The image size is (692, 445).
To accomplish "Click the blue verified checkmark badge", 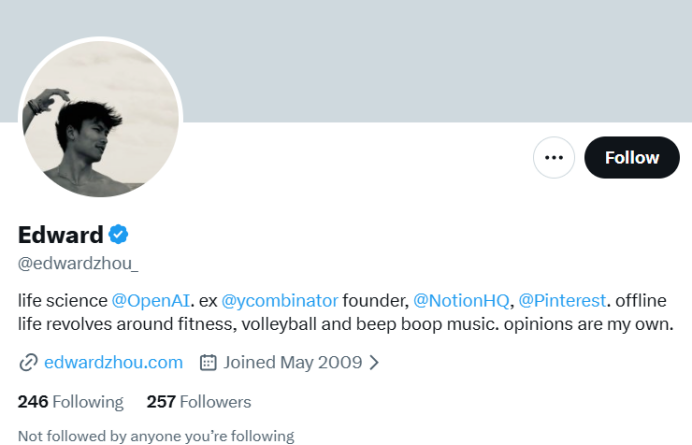I will pos(118,235).
